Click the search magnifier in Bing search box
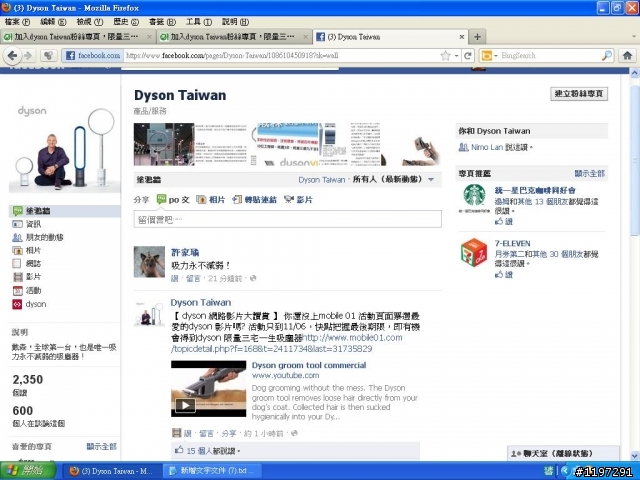 click(607, 56)
